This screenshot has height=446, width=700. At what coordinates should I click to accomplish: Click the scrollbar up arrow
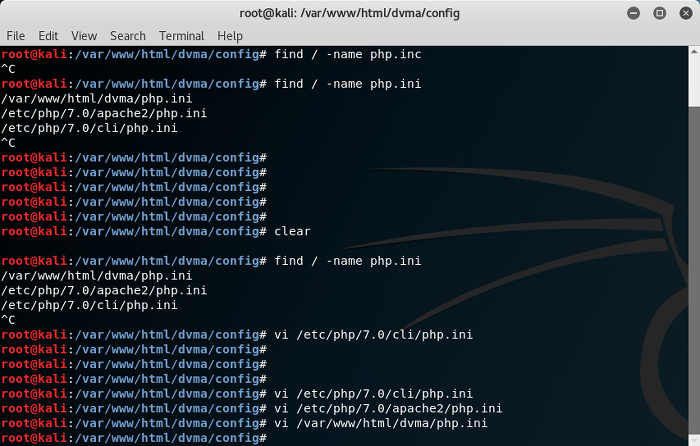[694, 52]
